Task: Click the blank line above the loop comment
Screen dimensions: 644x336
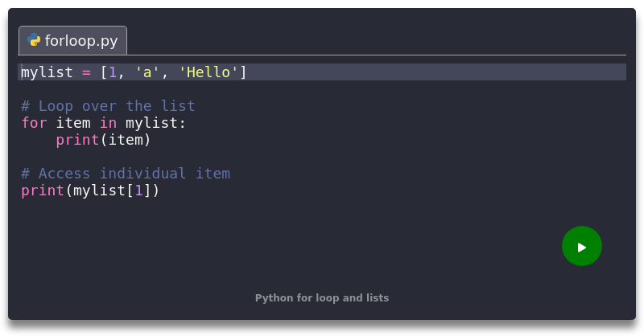Action: [322, 89]
